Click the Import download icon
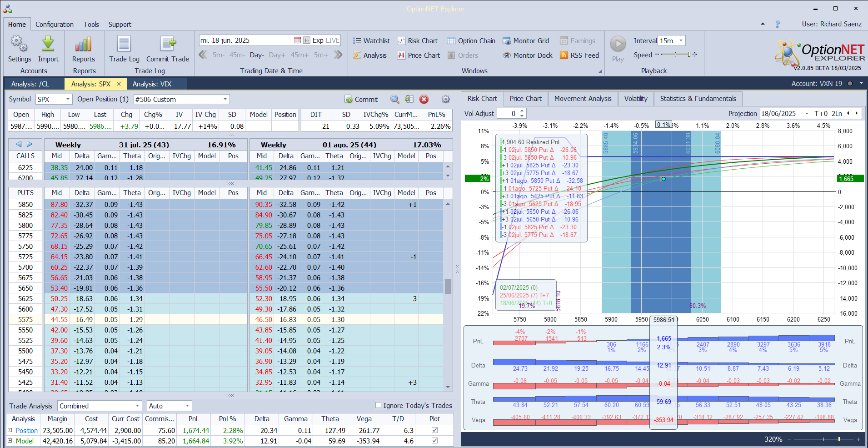 pos(48,45)
